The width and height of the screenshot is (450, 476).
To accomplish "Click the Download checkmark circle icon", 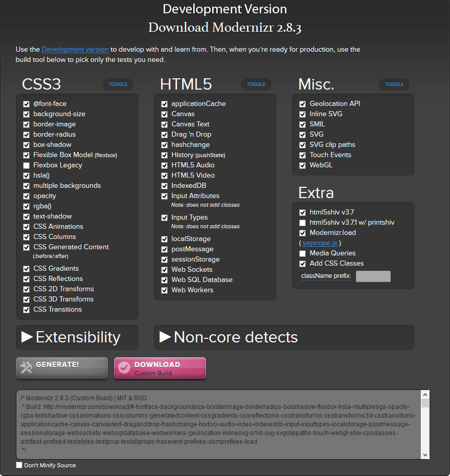I will pos(124,367).
